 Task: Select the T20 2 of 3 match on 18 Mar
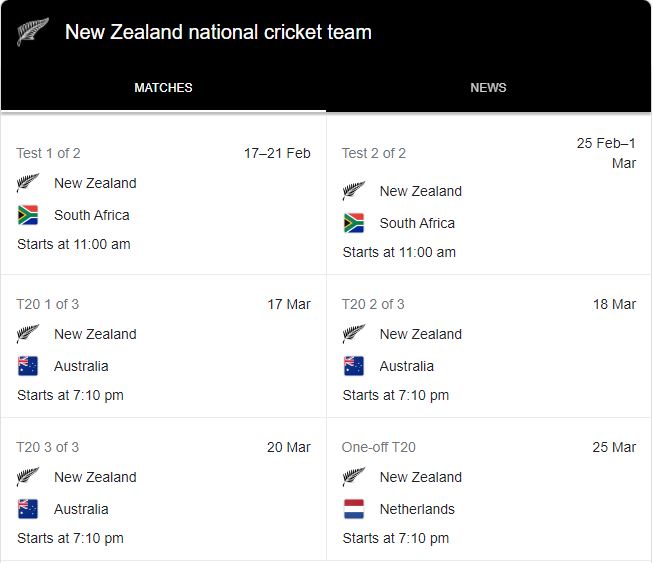coord(489,349)
